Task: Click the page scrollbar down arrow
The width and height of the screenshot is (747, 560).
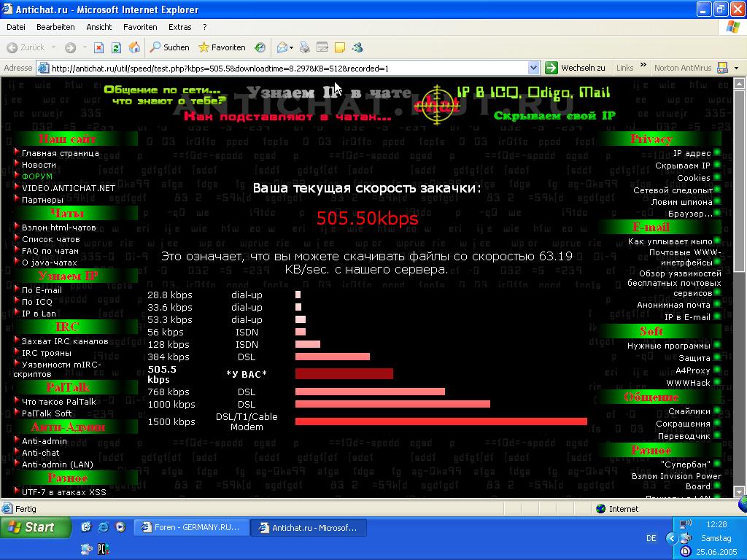Action: pyautogui.click(x=740, y=491)
